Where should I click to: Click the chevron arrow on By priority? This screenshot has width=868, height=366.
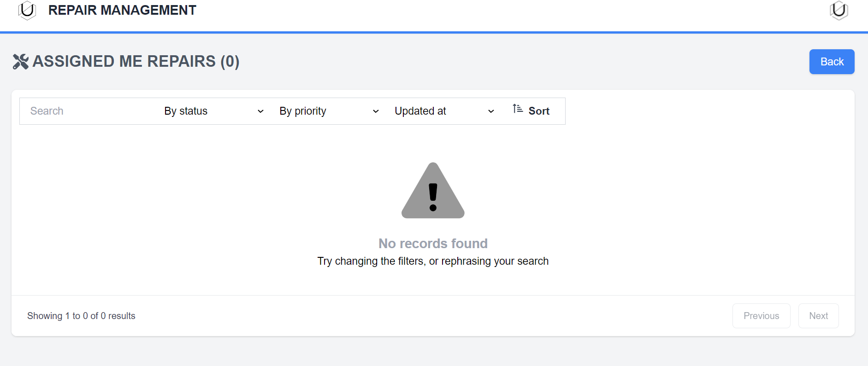(x=376, y=111)
